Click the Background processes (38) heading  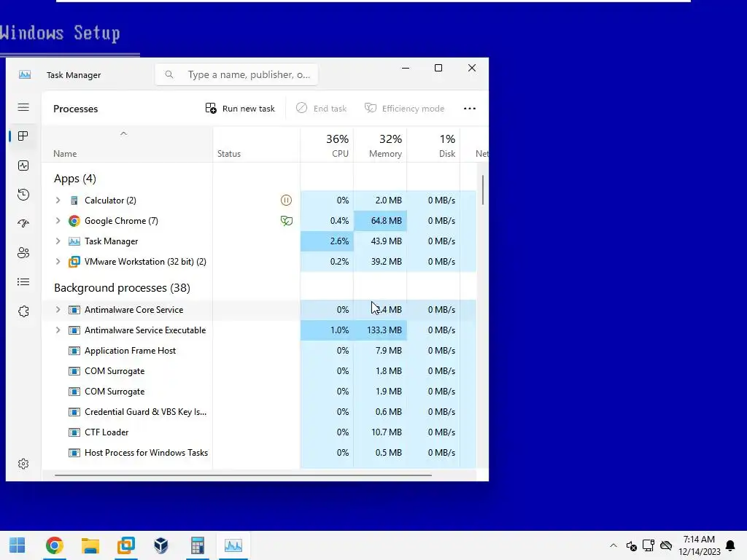click(x=122, y=287)
